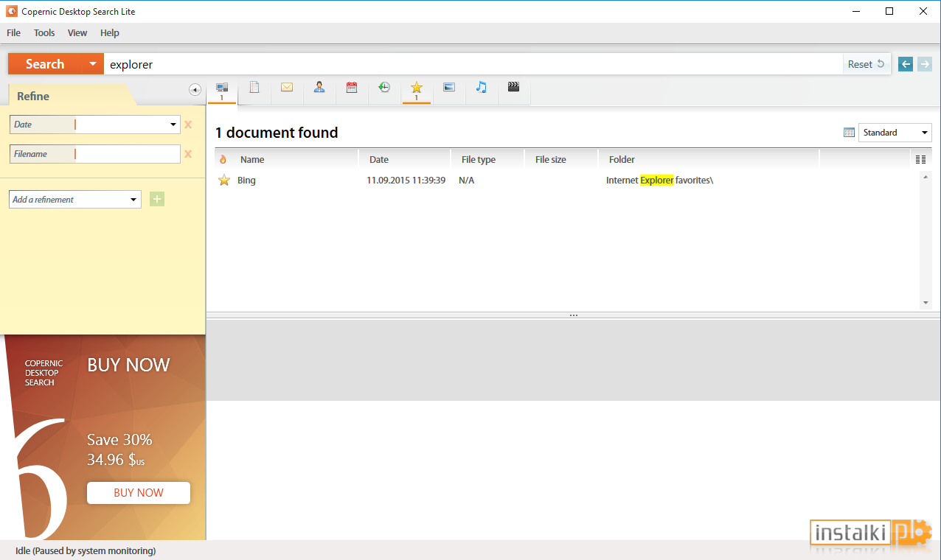Image resolution: width=941 pixels, height=560 pixels.
Task: Open the Date refinement dropdown
Action: (174, 125)
